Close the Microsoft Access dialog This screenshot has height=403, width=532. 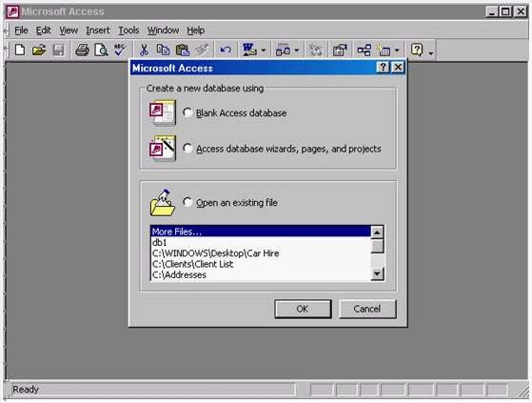coord(398,68)
